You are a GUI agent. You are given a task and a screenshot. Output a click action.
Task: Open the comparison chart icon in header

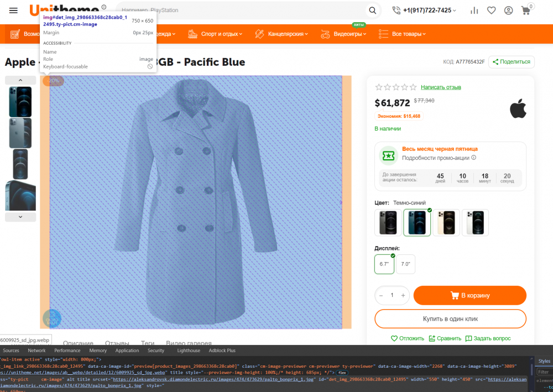click(474, 11)
